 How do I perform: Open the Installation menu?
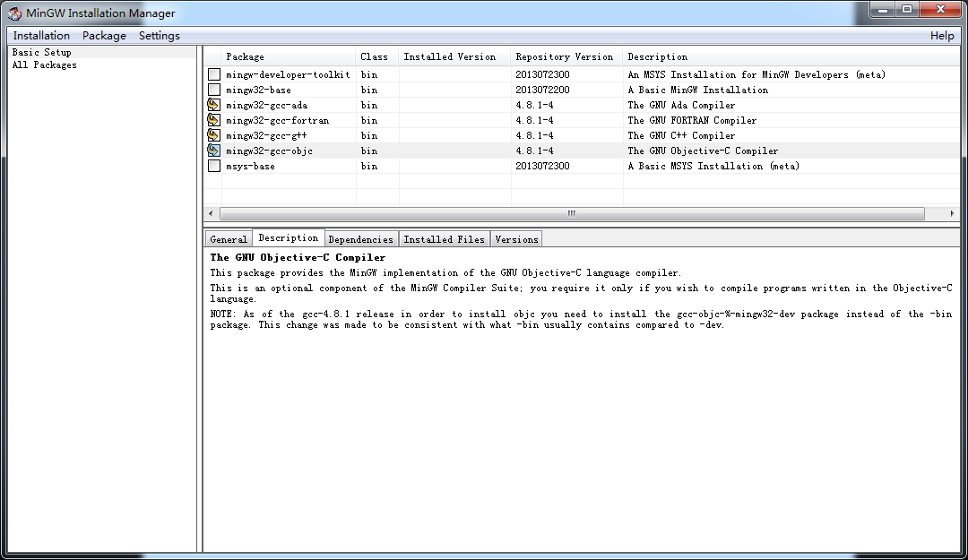[x=41, y=36]
